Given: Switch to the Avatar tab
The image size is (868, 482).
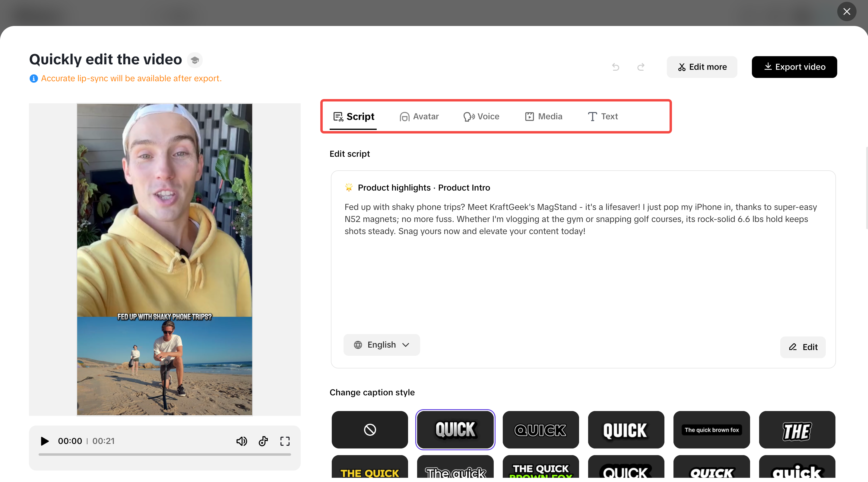Looking at the screenshot, I should pos(419,116).
